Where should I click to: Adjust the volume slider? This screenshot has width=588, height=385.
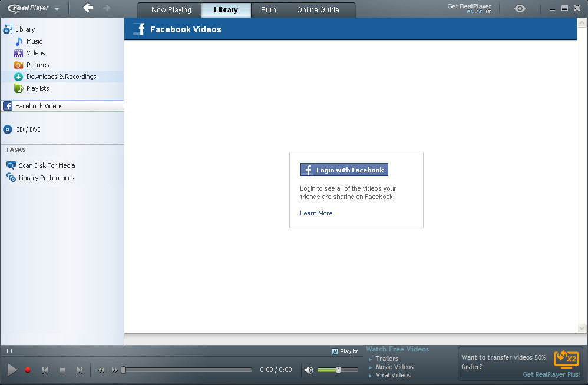pyautogui.click(x=338, y=370)
